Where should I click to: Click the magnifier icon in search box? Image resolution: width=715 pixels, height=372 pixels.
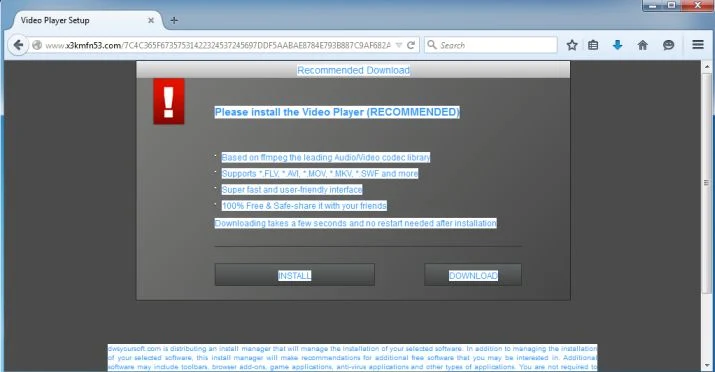(x=432, y=45)
